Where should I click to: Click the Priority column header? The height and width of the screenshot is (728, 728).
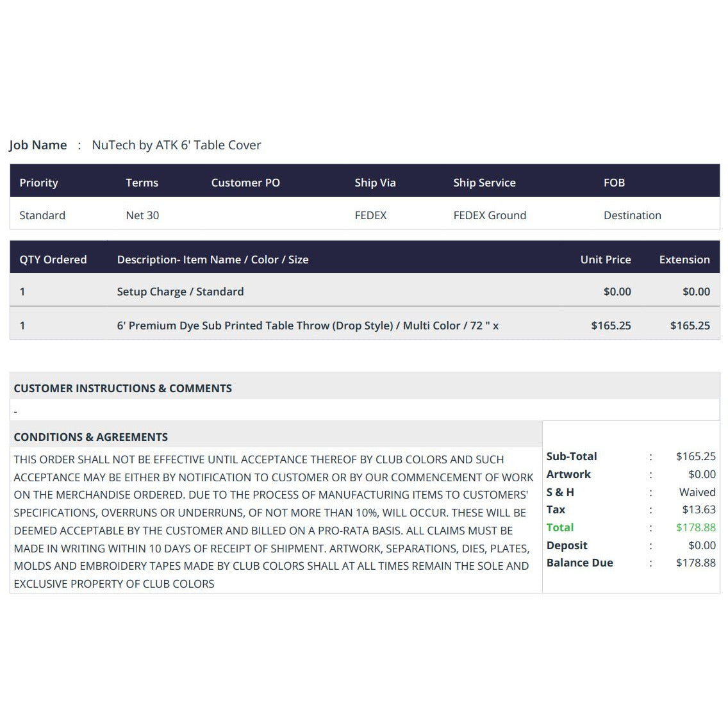tap(38, 183)
